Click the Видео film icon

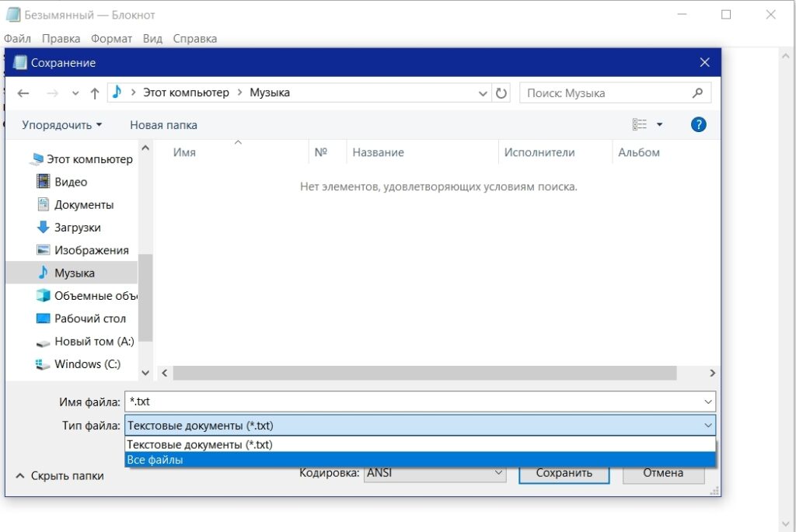point(44,181)
